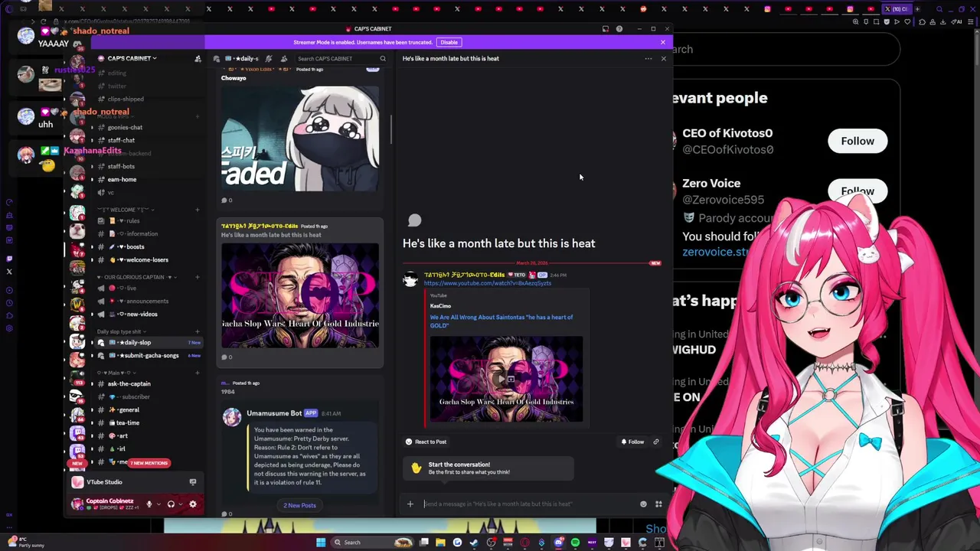Collapse the Daily slop type shit category
980x551 pixels.
(x=122, y=331)
